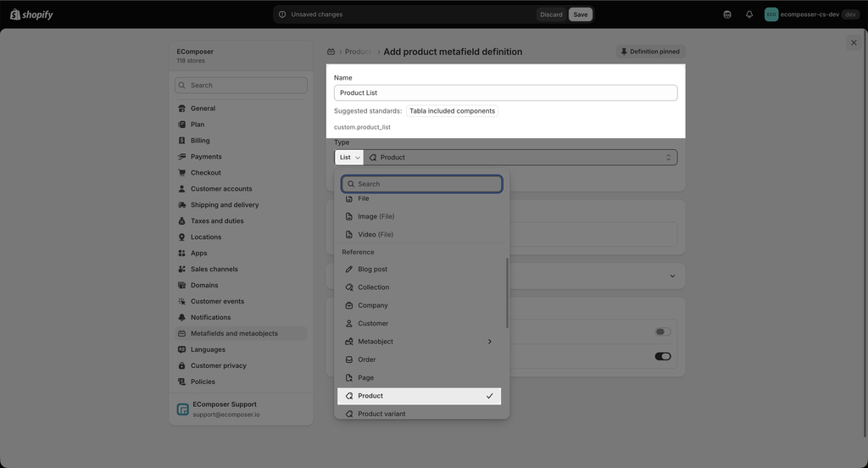Click the metafields breadcrumb icon
This screenshot has width=868, height=468.
tap(331, 52)
